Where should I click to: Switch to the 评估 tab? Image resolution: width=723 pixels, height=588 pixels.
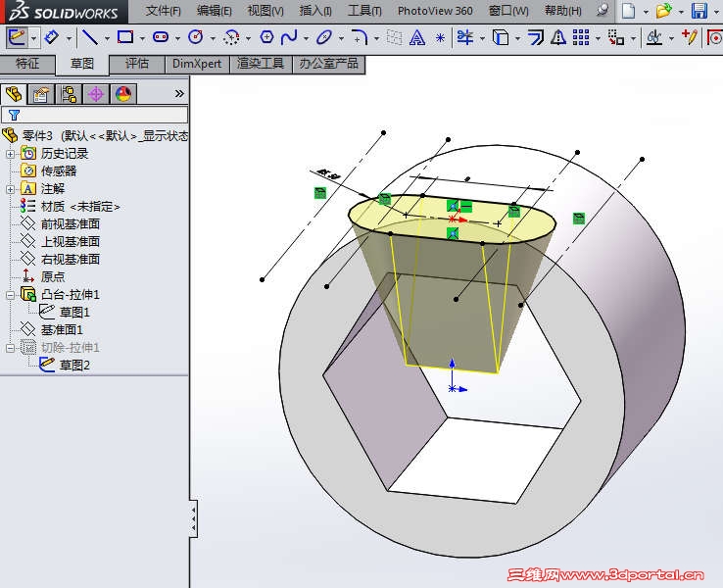coord(137,64)
